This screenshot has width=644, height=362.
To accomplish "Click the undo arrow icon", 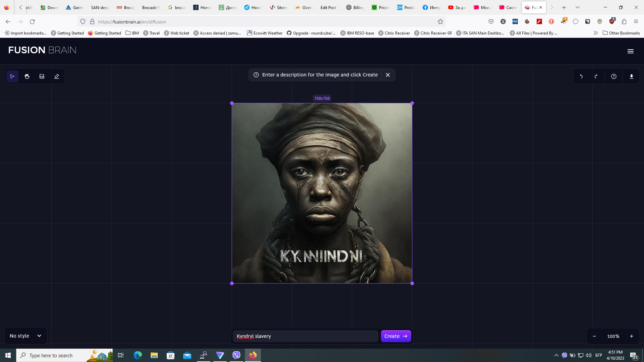I will 581,76.
